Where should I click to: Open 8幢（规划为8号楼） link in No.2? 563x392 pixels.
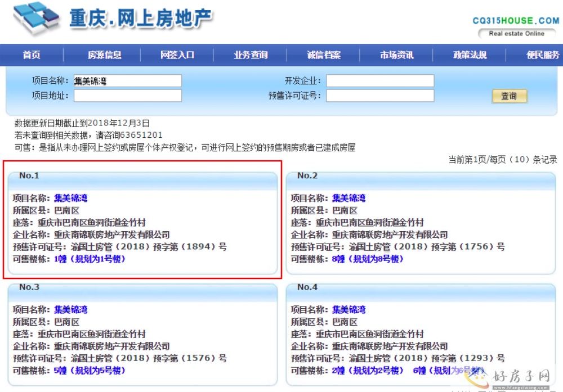(x=368, y=259)
